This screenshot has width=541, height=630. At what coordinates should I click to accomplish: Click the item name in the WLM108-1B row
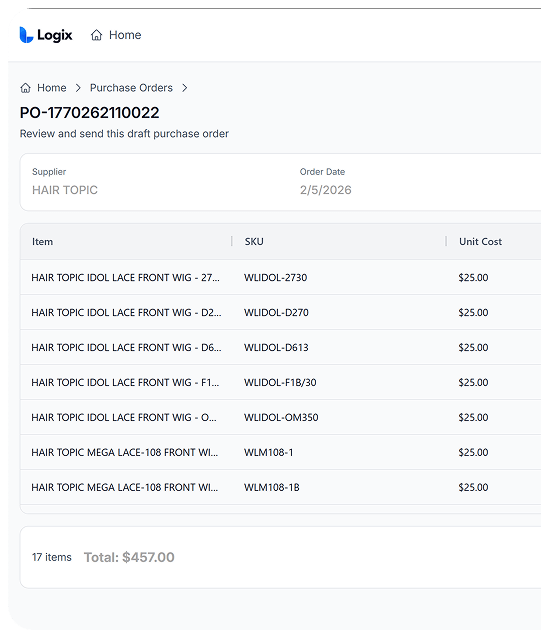(x=125, y=487)
